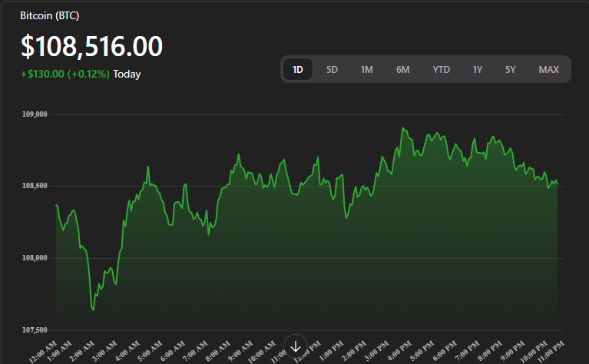Show the YTD price chart
This screenshot has height=364, width=589.
coord(441,69)
